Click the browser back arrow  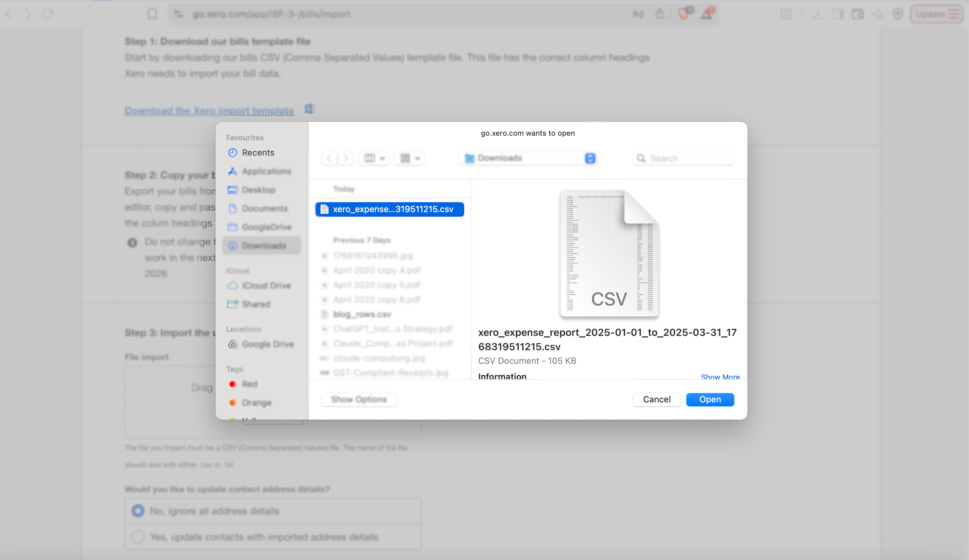[8, 14]
